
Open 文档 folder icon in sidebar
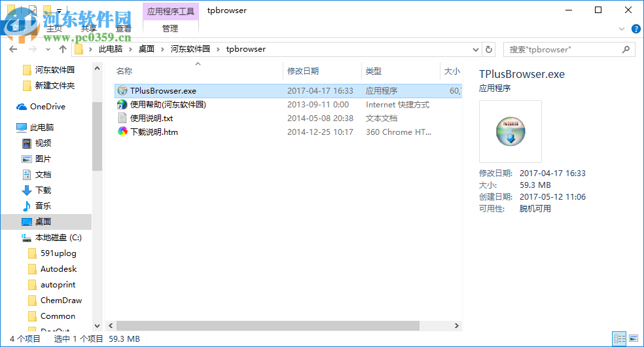coord(27,175)
